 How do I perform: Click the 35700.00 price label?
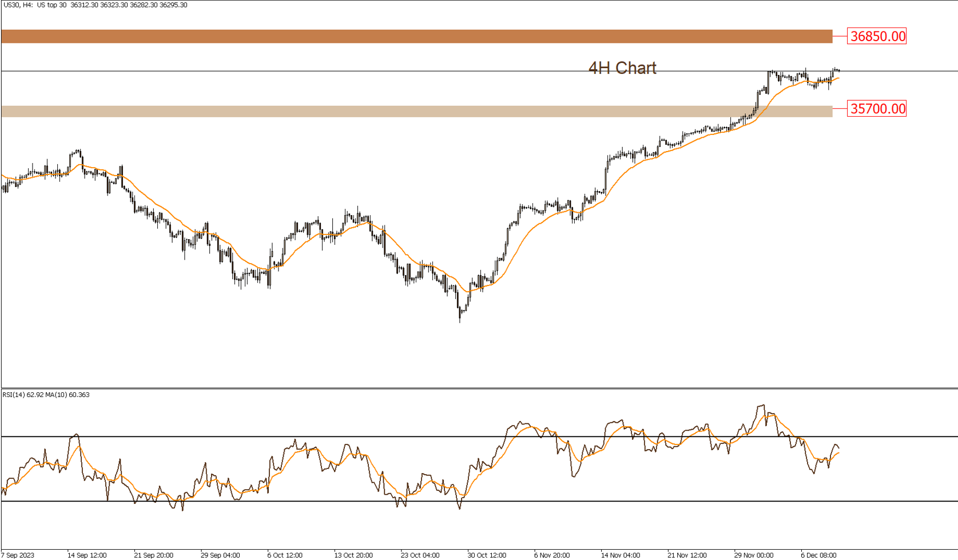pos(877,109)
